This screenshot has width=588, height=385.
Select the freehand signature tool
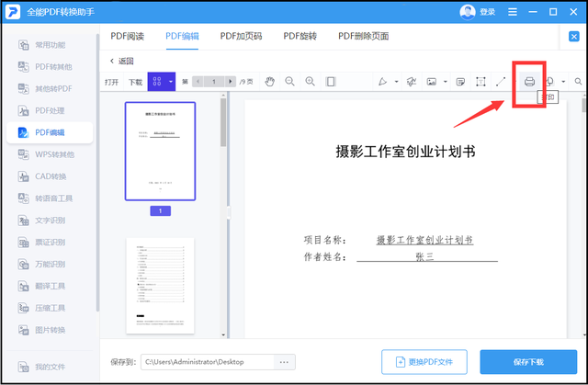[x=412, y=82]
